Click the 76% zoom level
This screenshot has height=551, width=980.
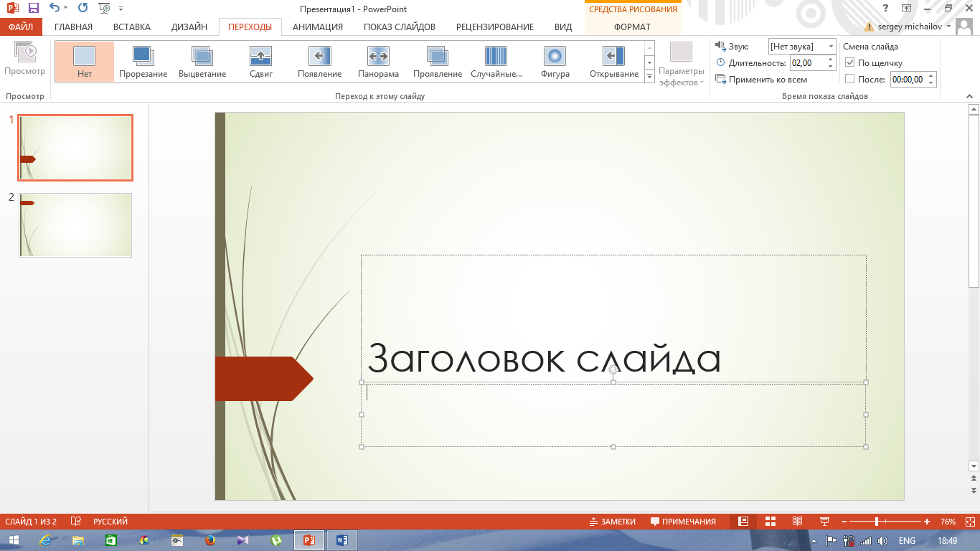coord(948,522)
